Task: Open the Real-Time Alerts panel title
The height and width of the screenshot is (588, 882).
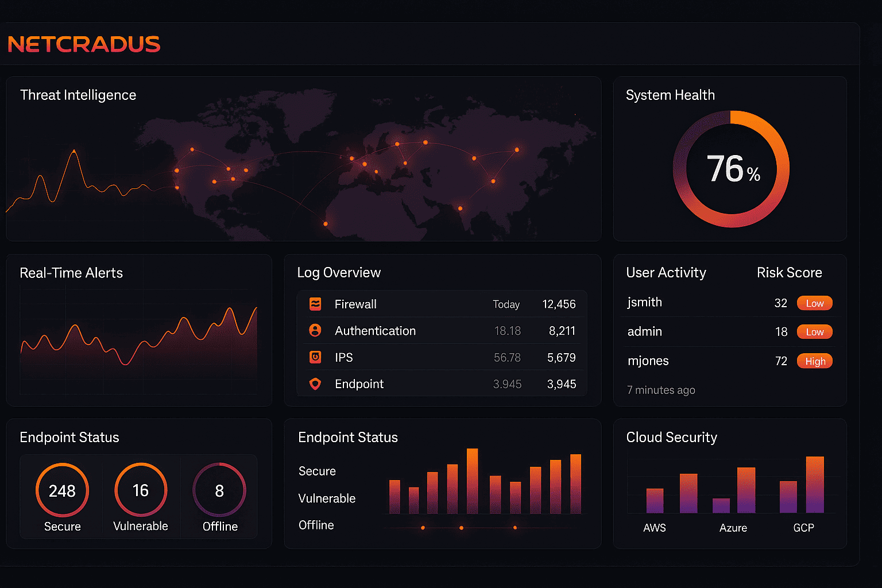Action: (71, 273)
